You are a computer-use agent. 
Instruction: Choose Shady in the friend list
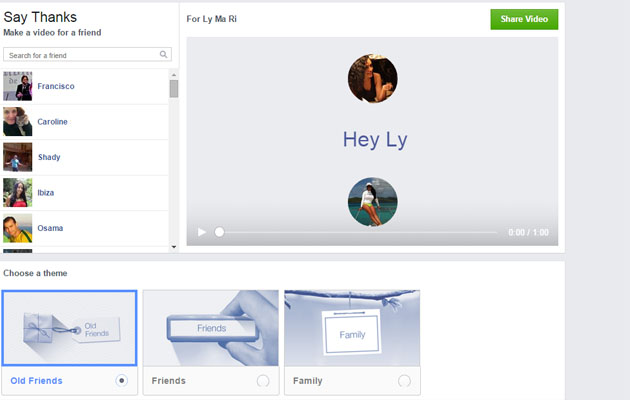[x=84, y=157]
